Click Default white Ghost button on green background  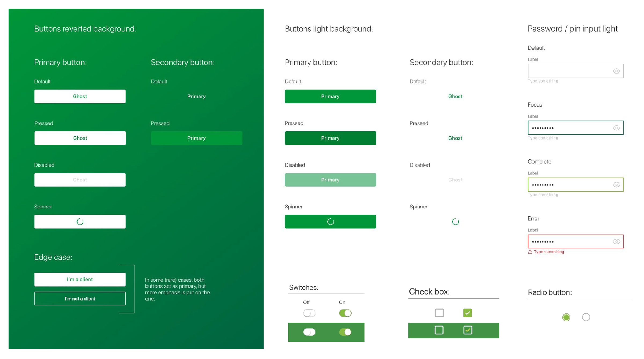click(80, 96)
